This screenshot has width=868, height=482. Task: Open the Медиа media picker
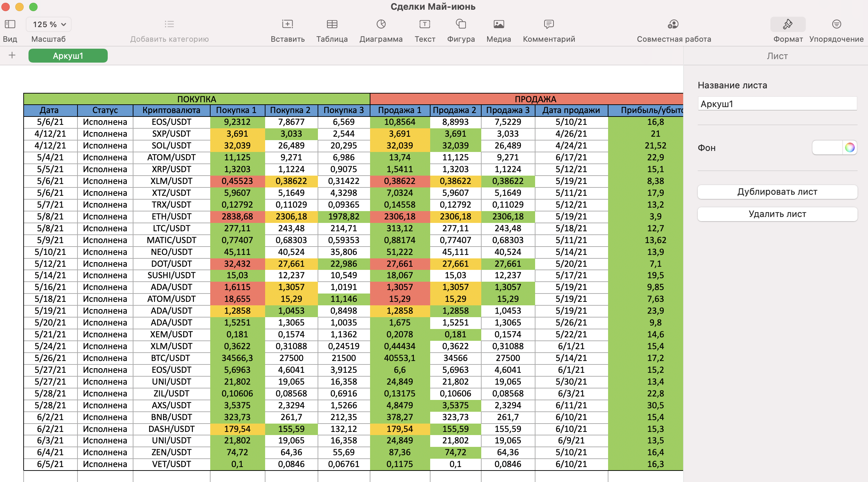point(499,24)
